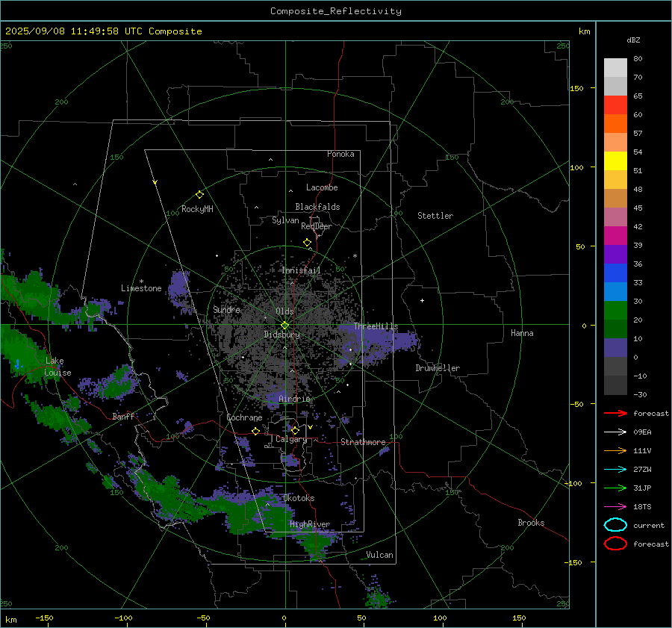Select the Ponoka label on the map
The width and height of the screenshot is (672, 628).
click(340, 154)
